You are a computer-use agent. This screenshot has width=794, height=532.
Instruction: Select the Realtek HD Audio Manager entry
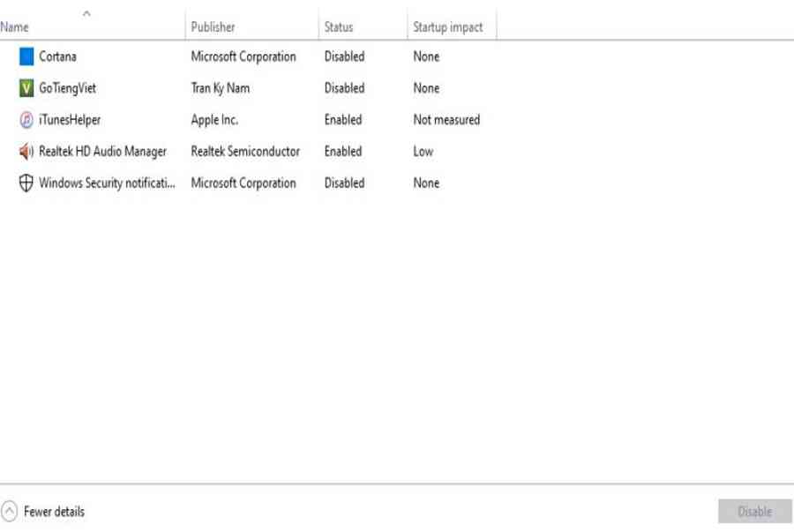(x=103, y=152)
